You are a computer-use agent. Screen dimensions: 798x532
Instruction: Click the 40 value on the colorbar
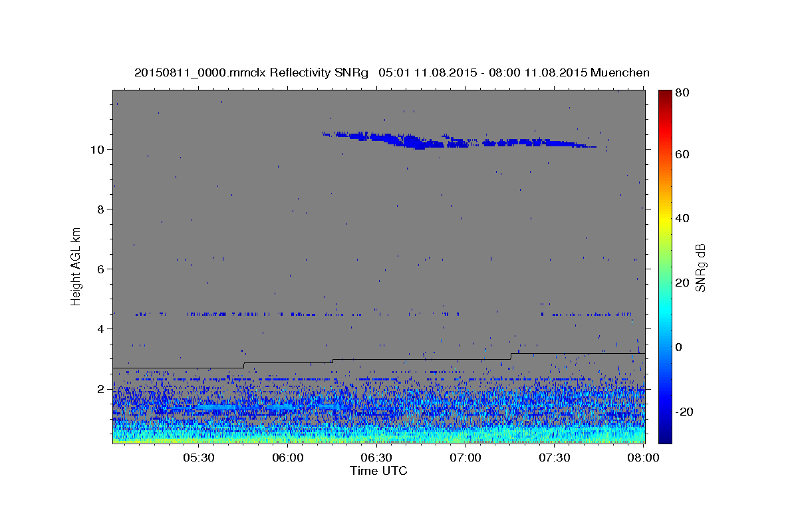[x=682, y=218]
